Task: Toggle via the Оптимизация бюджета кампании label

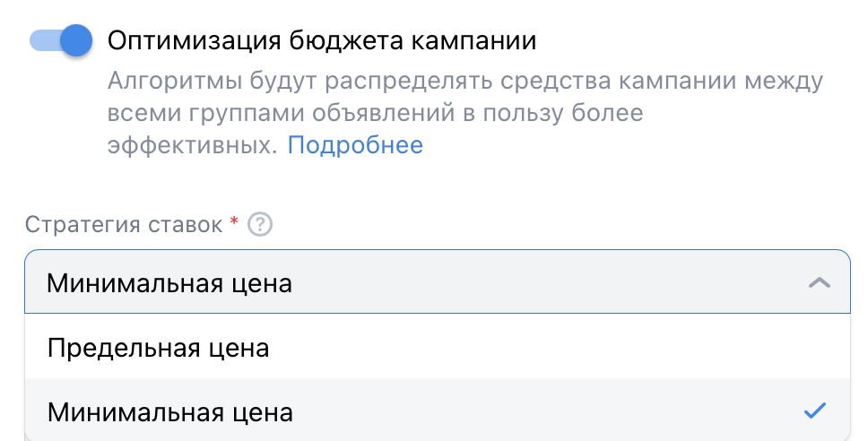Action: point(322,40)
